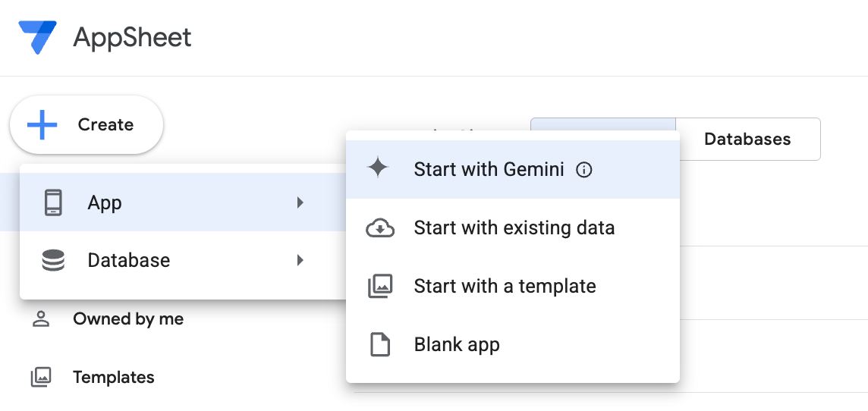
Task: Click the Gemini sparkle icon
Action: [x=378, y=168]
